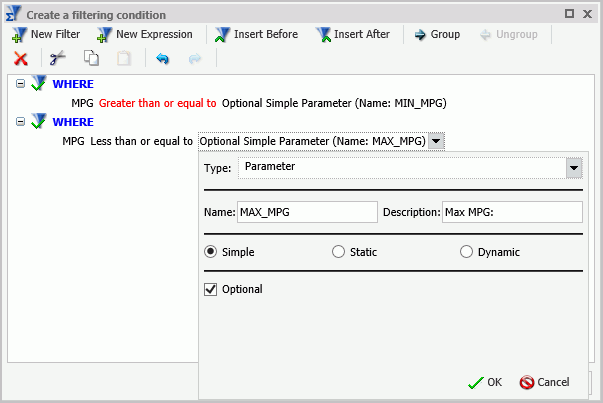This screenshot has width=603, height=403.
Task: Click the Type combo box showing Parameter
Action: click(x=410, y=168)
